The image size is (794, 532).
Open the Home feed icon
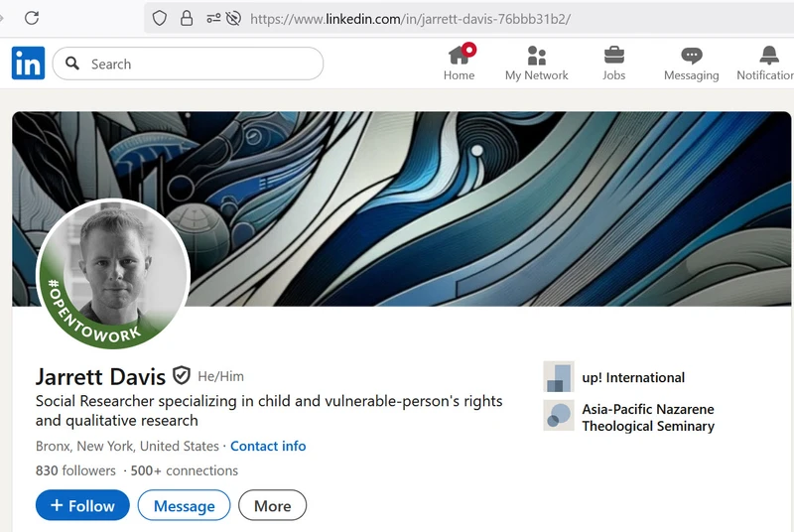[x=459, y=56]
